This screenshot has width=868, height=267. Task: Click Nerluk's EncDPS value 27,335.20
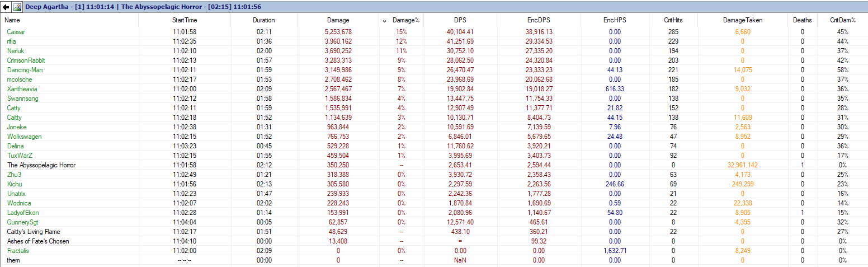[539, 51]
